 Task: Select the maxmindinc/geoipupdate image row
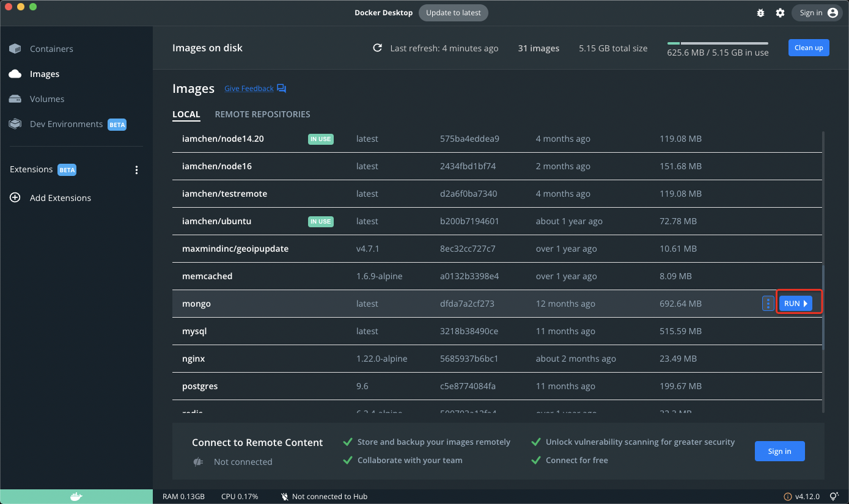click(x=497, y=249)
